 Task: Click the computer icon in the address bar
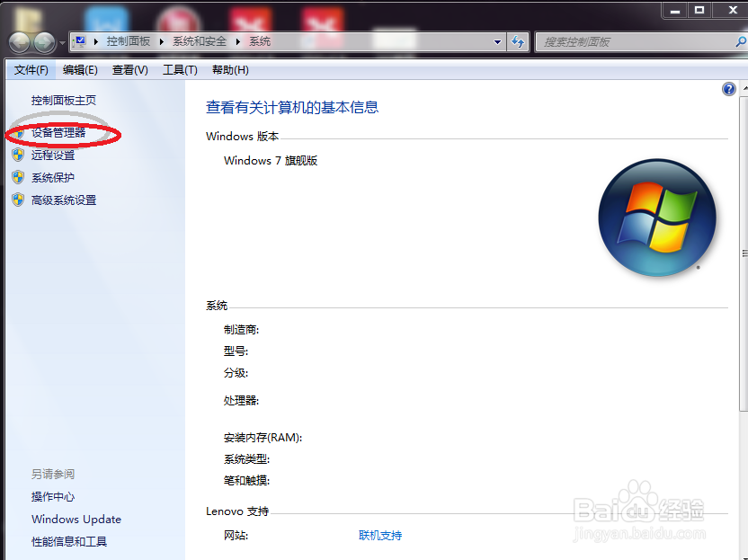click(x=80, y=41)
